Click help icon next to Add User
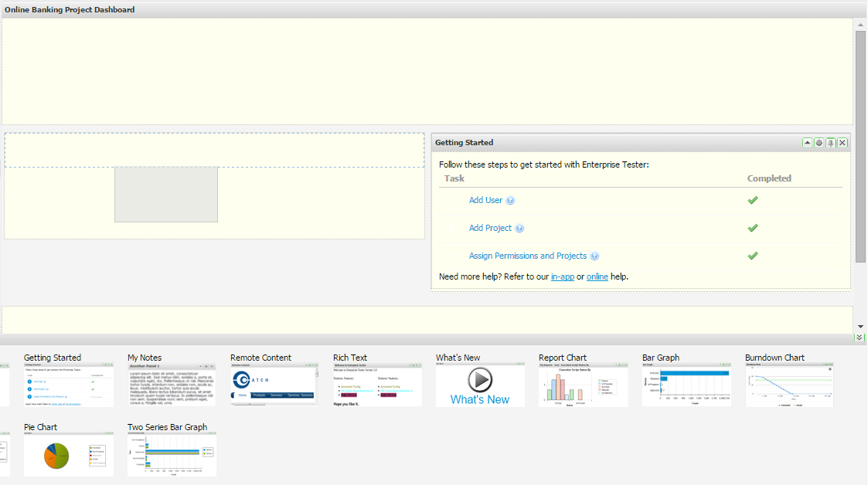This screenshot has width=868, height=485. coord(510,201)
